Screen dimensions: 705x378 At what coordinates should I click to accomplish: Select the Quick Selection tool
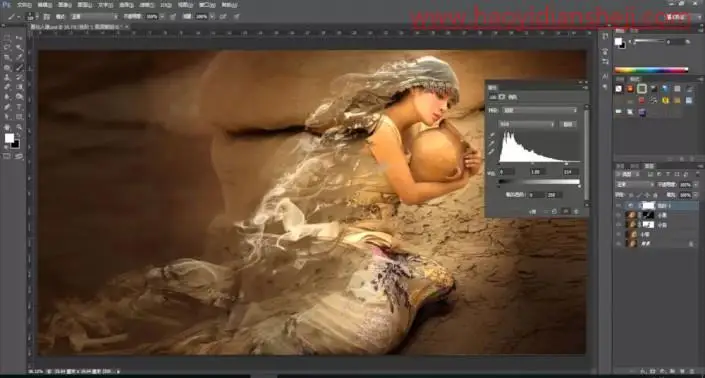pyautogui.click(x=19, y=47)
